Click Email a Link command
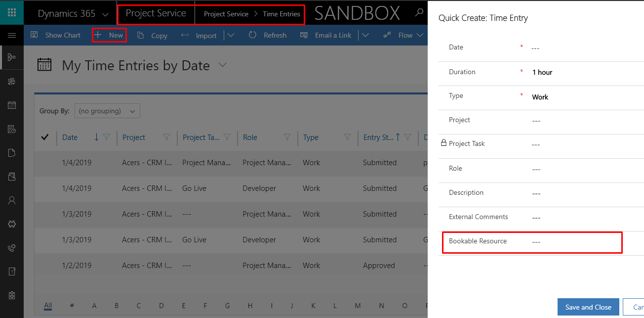644x318 pixels. coord(326,35)
